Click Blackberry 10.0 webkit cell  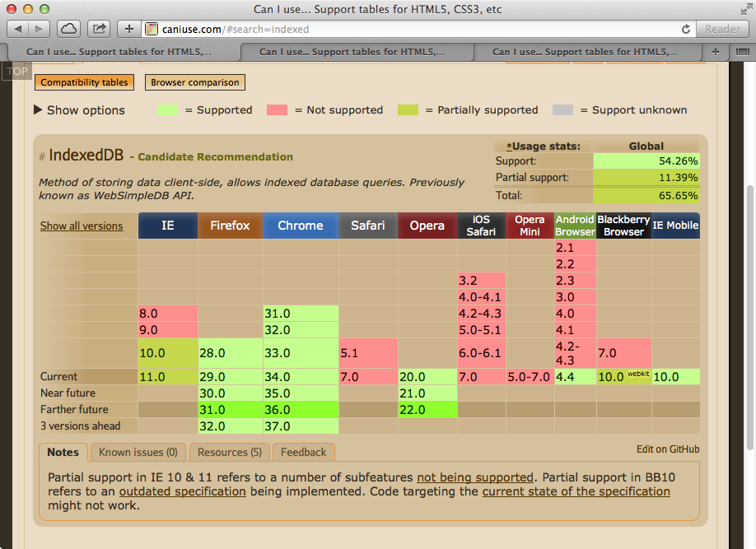(x=624, y=376)
